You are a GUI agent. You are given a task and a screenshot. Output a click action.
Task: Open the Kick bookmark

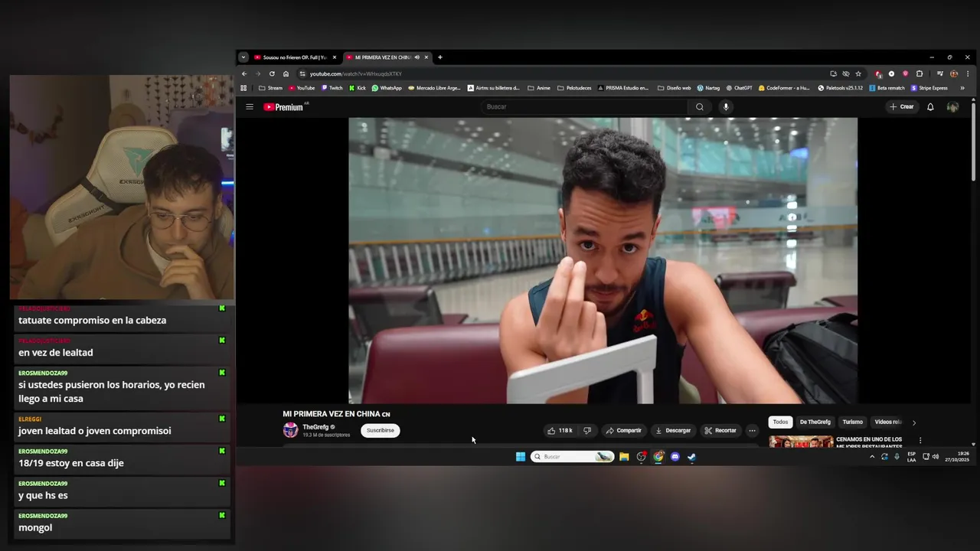click(358, 88)
